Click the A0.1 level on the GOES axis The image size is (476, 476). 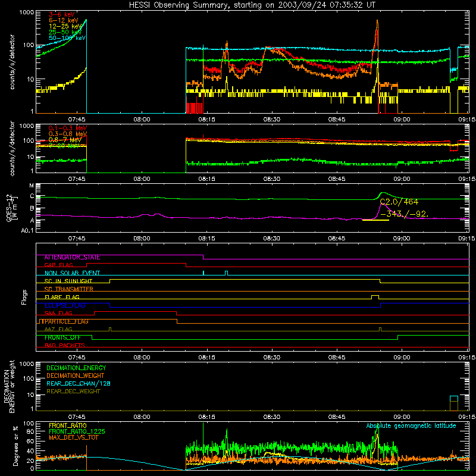(x=27, y=231)
